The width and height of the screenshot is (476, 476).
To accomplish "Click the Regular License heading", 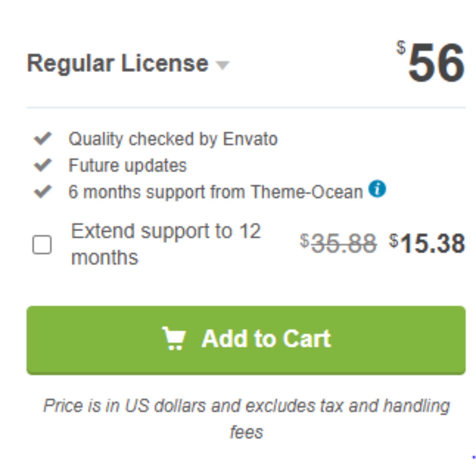I will click(118, 64).
